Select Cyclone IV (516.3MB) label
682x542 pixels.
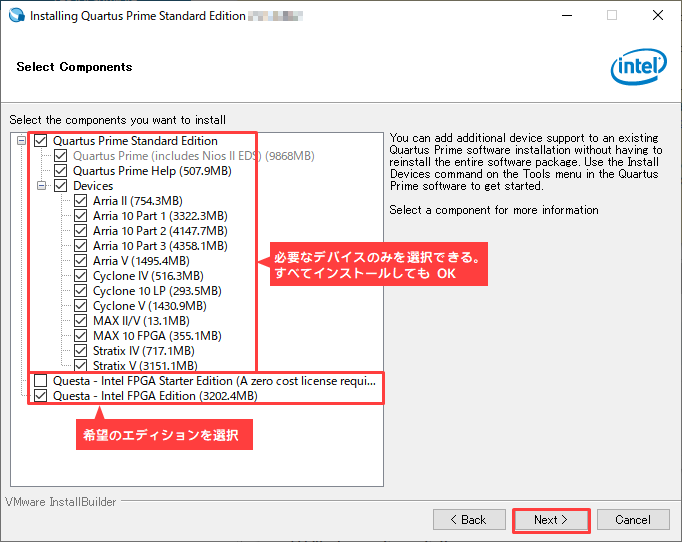pyautogui.click(x=148, y=276)
